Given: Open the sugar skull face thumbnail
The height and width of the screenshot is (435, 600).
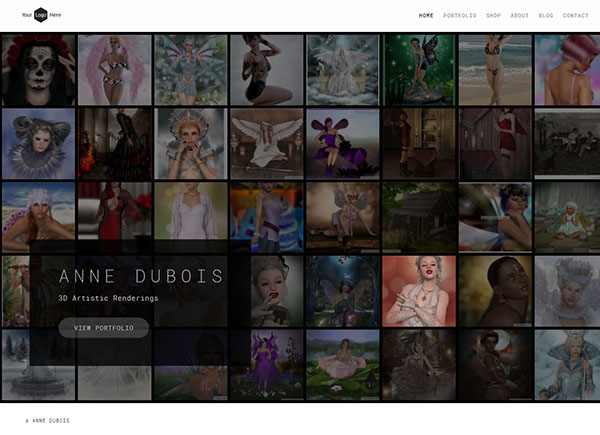Looking at the screenshot, I should [x=38, y=70].
